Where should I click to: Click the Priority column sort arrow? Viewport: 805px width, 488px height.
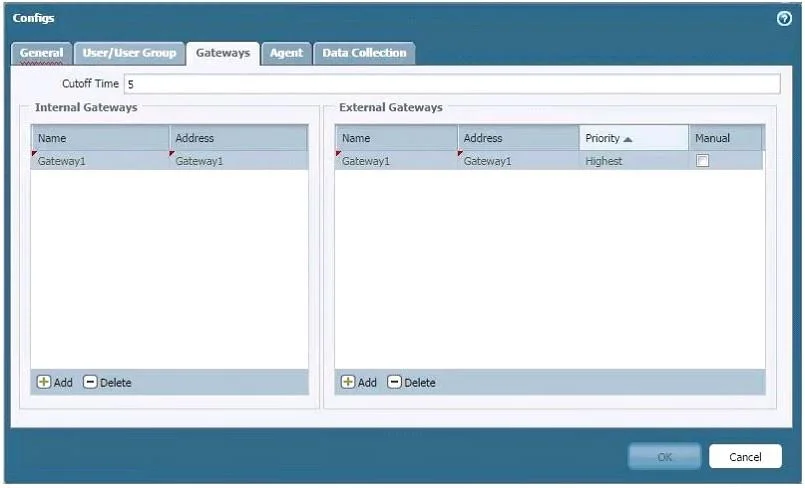627,139
